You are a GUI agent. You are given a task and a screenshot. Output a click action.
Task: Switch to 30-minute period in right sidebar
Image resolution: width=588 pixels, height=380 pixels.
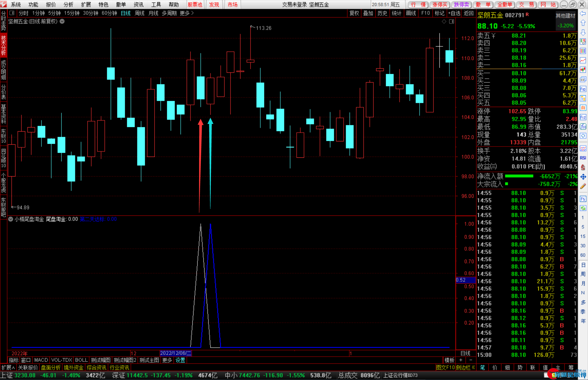583,246
